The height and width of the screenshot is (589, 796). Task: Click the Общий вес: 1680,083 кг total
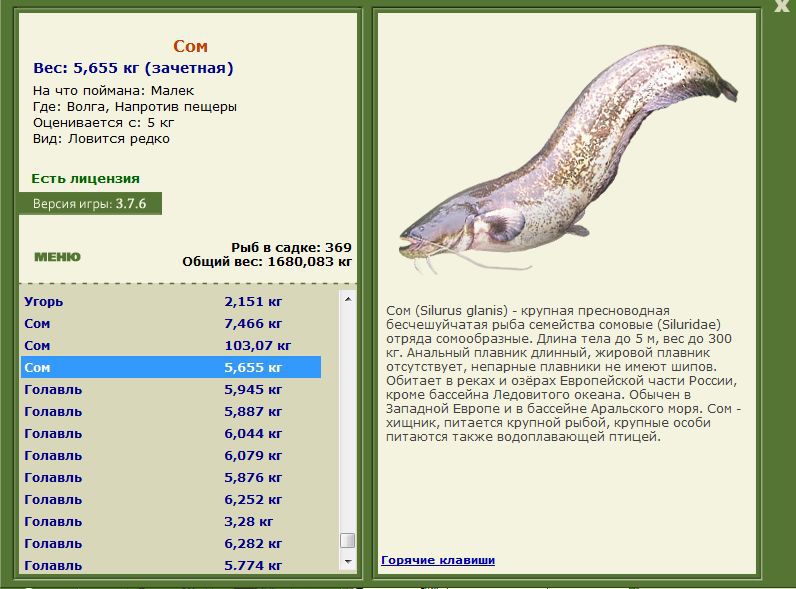[267, 261]
